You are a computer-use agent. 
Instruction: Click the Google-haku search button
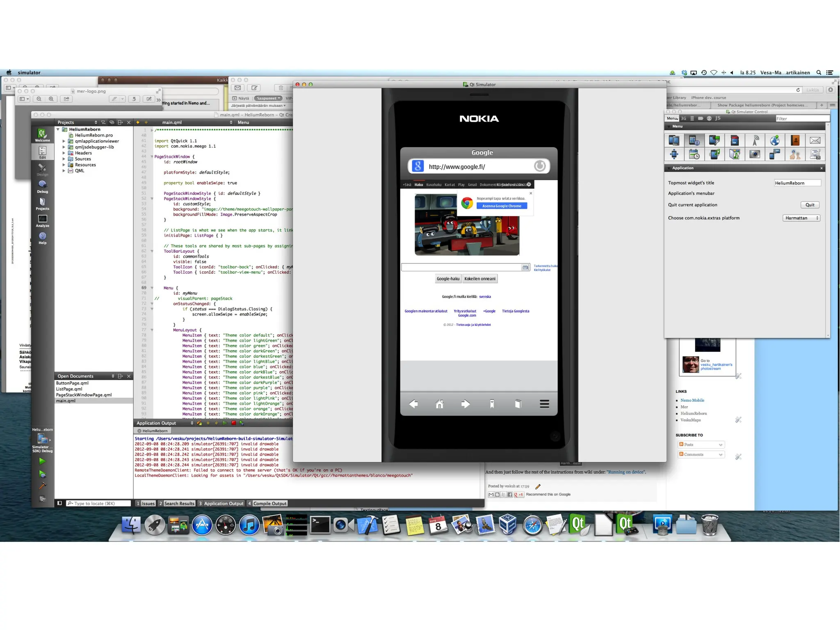coord(447,279)
